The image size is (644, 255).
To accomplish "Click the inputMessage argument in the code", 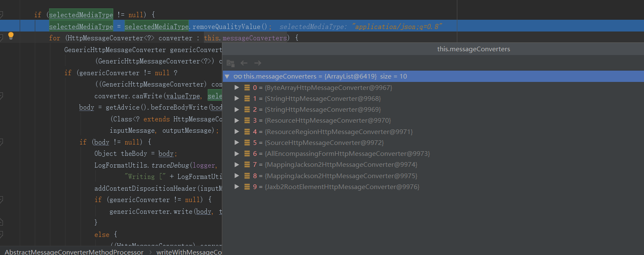I will coord(132,131).
